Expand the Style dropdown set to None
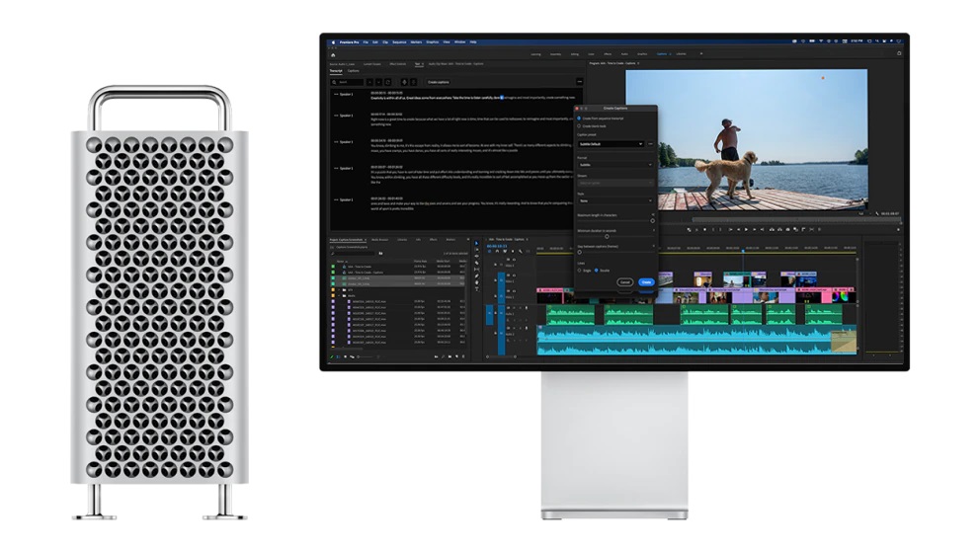The width and height of the screenshot is (980, 551). tap(614, 200)
